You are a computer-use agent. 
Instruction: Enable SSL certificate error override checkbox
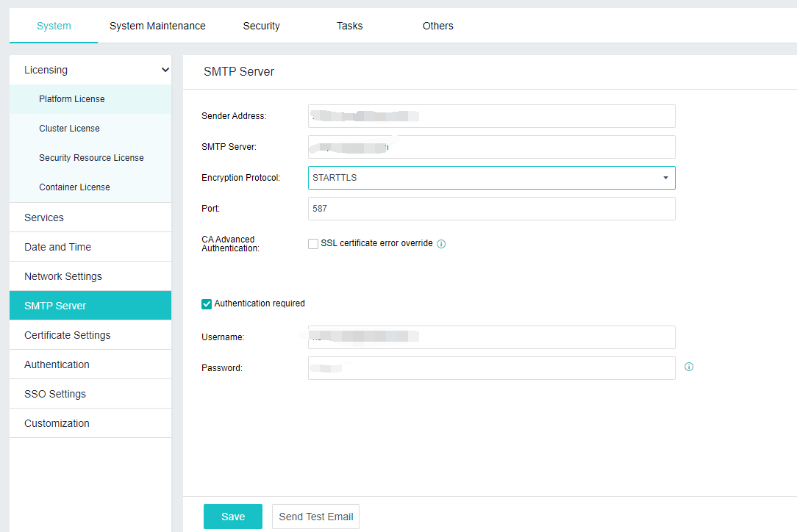click(x=313, y=244)
